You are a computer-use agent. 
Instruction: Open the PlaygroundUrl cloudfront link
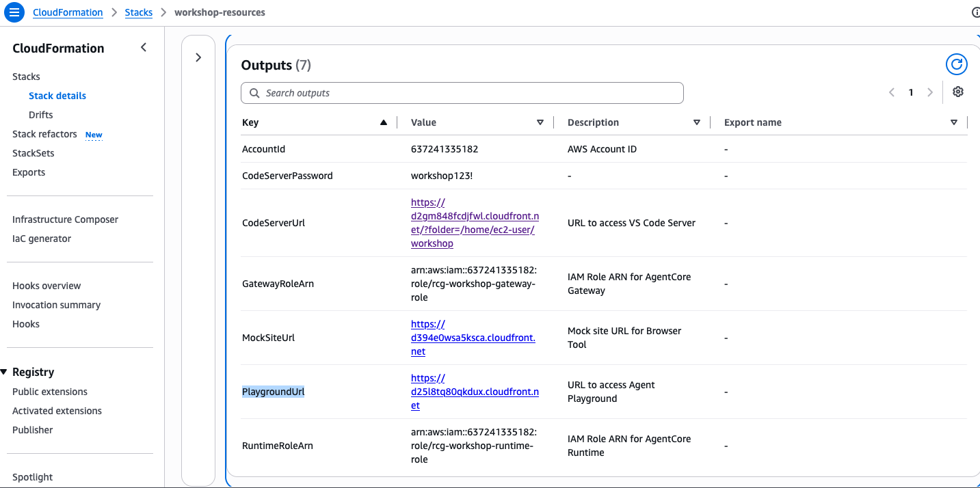tap(475, 392)
